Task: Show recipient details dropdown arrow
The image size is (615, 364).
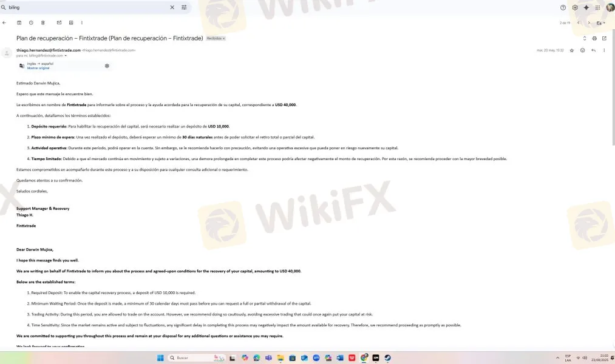Action: click(x=66, y=56)
